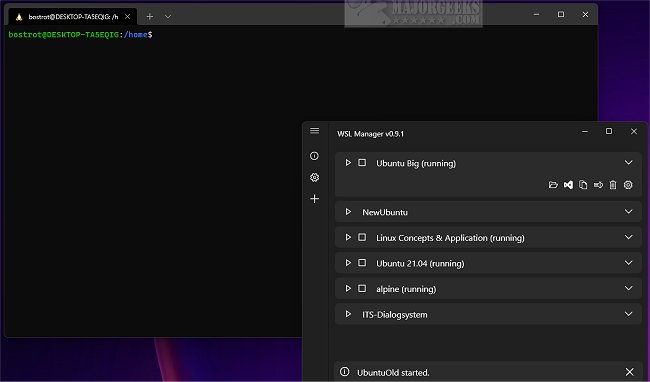Open WSL Manager hamburger menu
The height and width of the screenshot is (382, 650).
pos(315,131)
